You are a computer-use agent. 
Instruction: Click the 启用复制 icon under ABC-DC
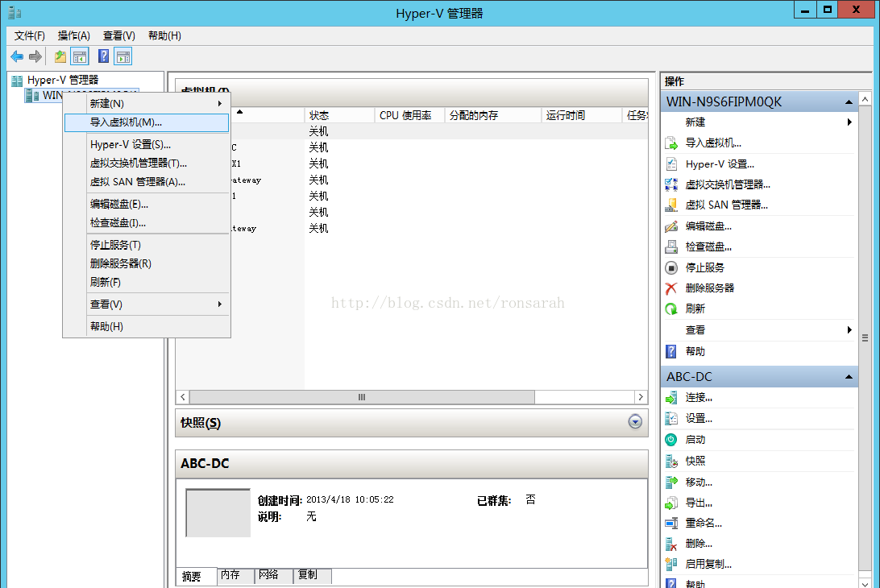pos(671,564)
